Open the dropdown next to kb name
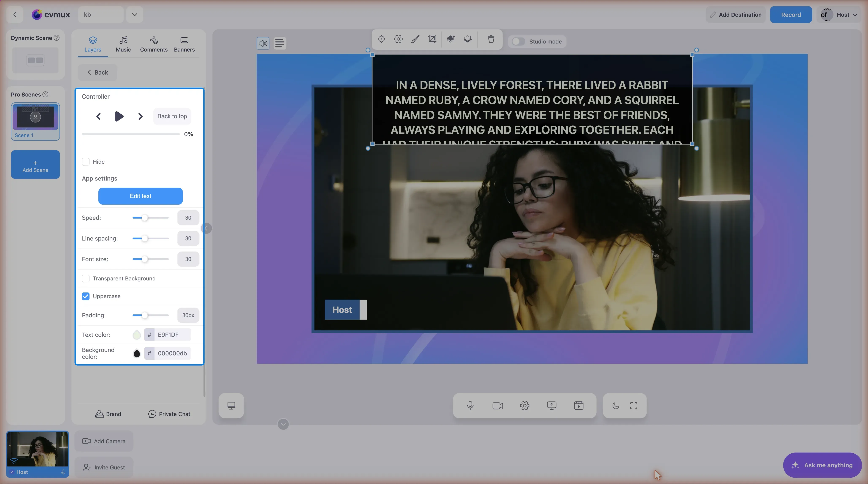This screenshot has height=484, width=868. (x=134, y=15)
